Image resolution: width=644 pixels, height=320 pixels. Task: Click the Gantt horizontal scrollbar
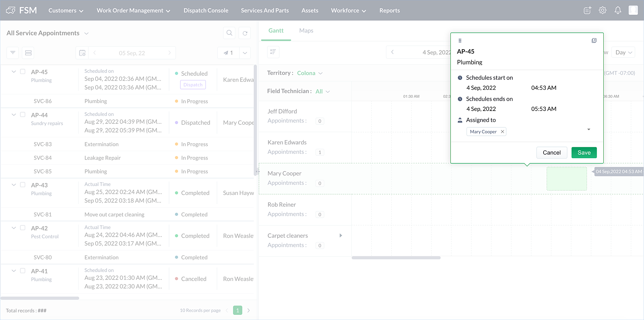(x=396, y=258)
